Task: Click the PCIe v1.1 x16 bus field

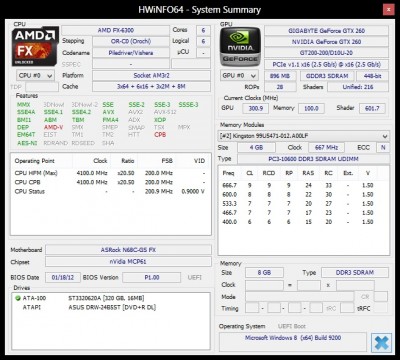Action: [326, 64]
